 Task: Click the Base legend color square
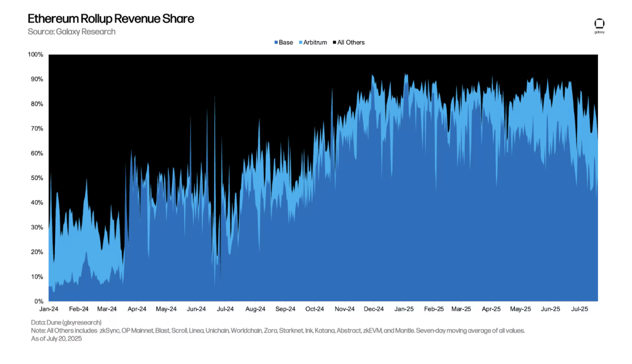point(276,43)
